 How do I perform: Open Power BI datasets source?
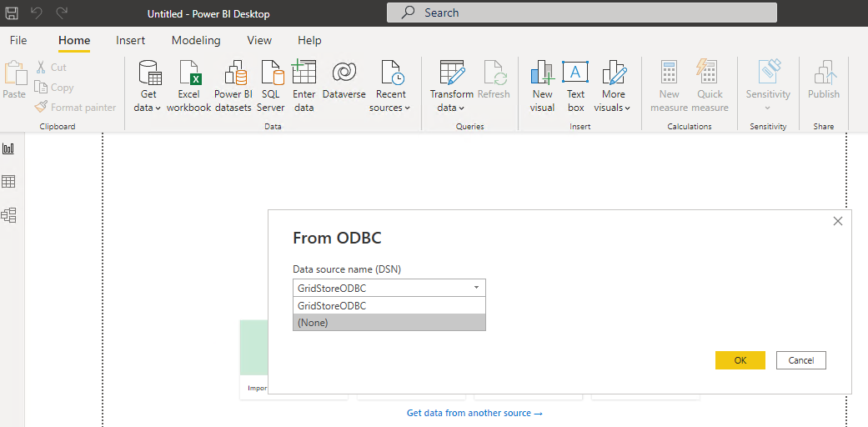click(233, 75)
